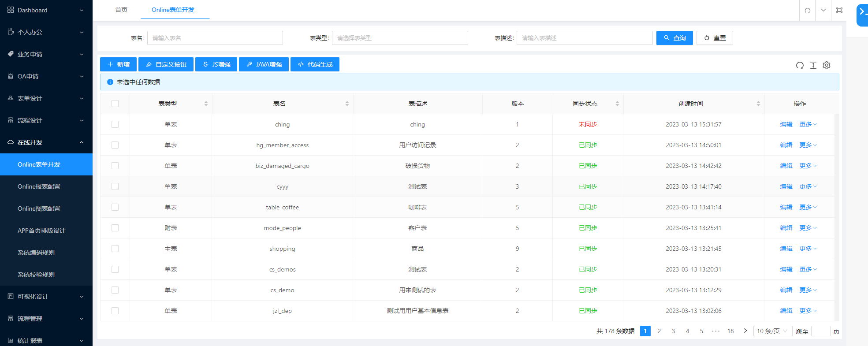Image resolution: width=868 pixels, height=346 pixels.
Task: Open the tab options dropdown arrow at top
Action: click(823, 10)
